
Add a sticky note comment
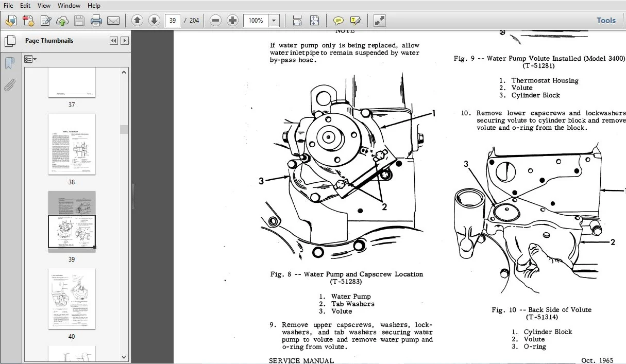339,21
